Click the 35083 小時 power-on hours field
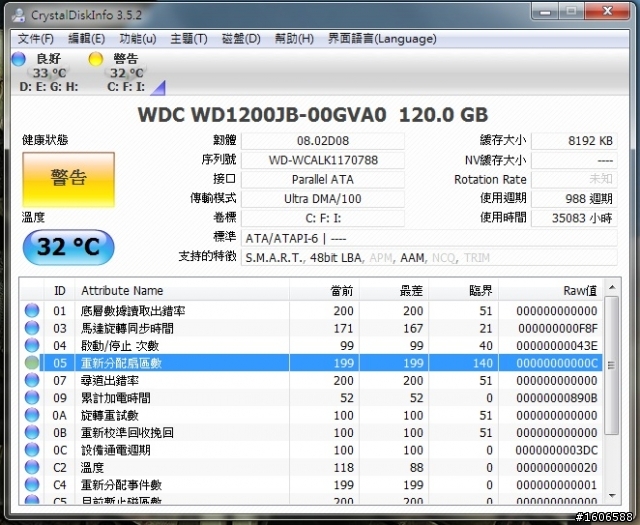Viewport: 640px width, 525px height. click(574, 218)
